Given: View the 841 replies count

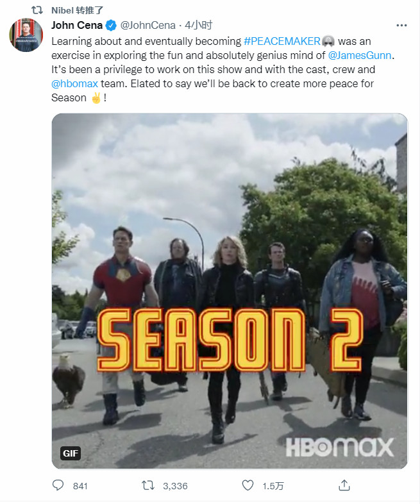Looking at the screenshot, I should pyautogui.click(x=80, y=486).
